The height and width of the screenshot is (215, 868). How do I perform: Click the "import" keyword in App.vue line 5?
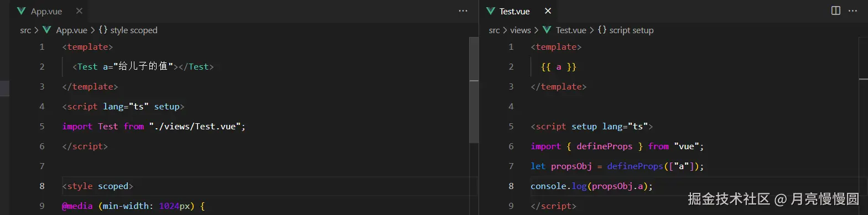coord(77,127)
